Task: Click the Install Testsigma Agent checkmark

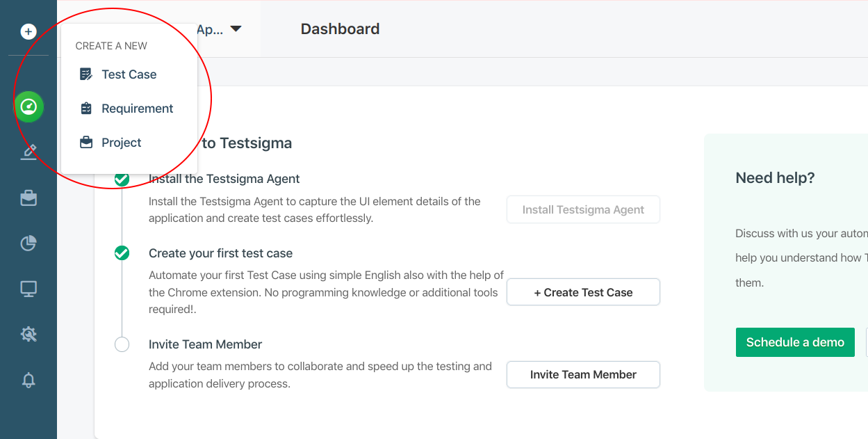Action: (122, 179)
